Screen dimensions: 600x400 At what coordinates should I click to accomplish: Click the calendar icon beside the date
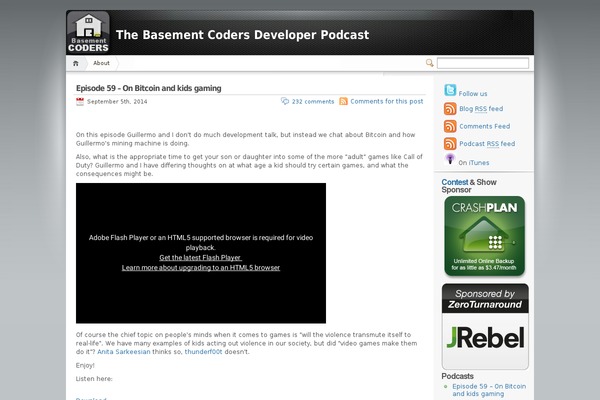[80, 101]
